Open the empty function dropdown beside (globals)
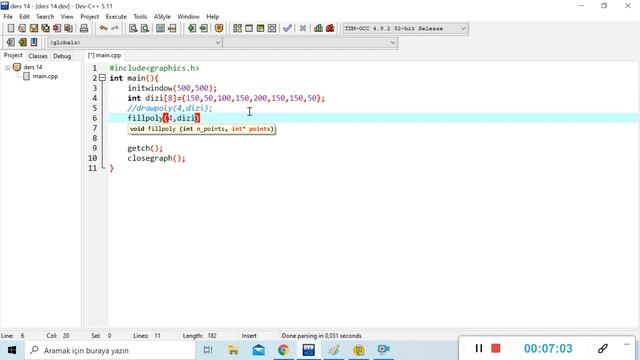The width and height of the screenshot is (640, 360). (392, 42)
